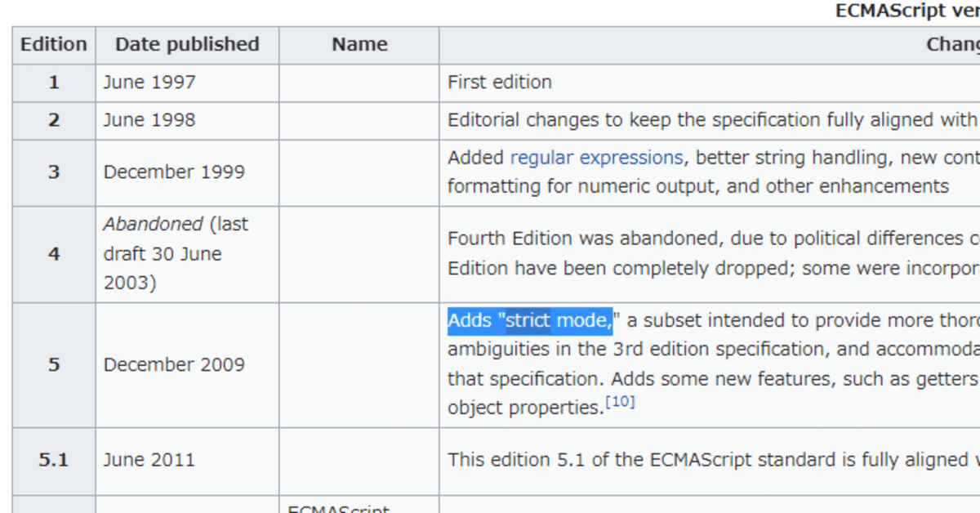Select the edition 5.1 row header cell
The image size is (980, 513).
click(x=54, y=460)
